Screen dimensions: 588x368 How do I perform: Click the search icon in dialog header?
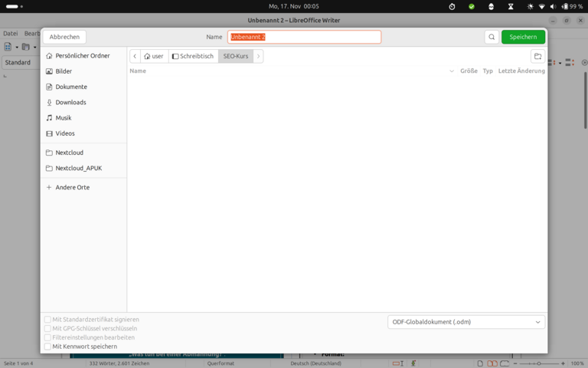[x=492, y=37]
